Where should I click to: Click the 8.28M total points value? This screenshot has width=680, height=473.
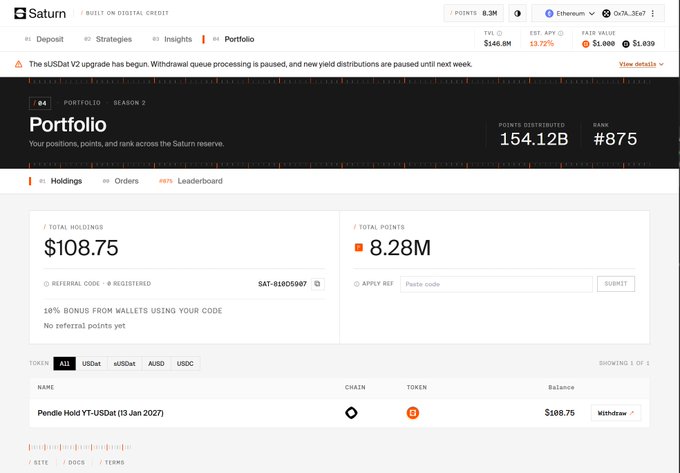400,248
